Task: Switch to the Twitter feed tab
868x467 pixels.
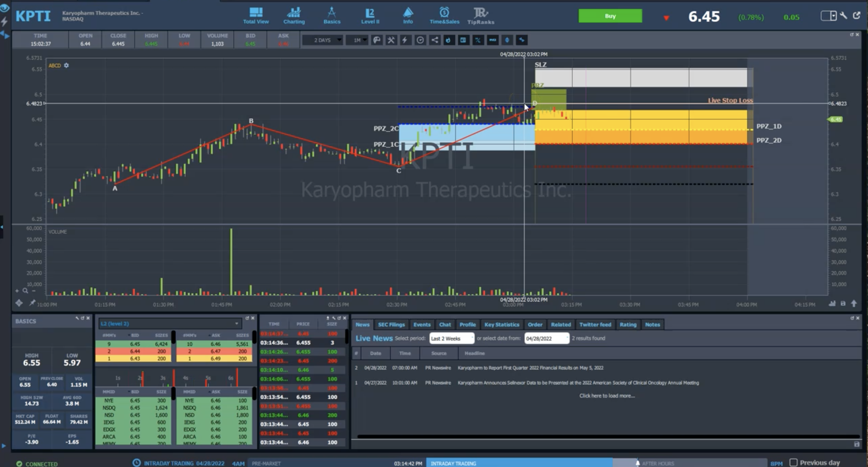Action: [595, 324]
